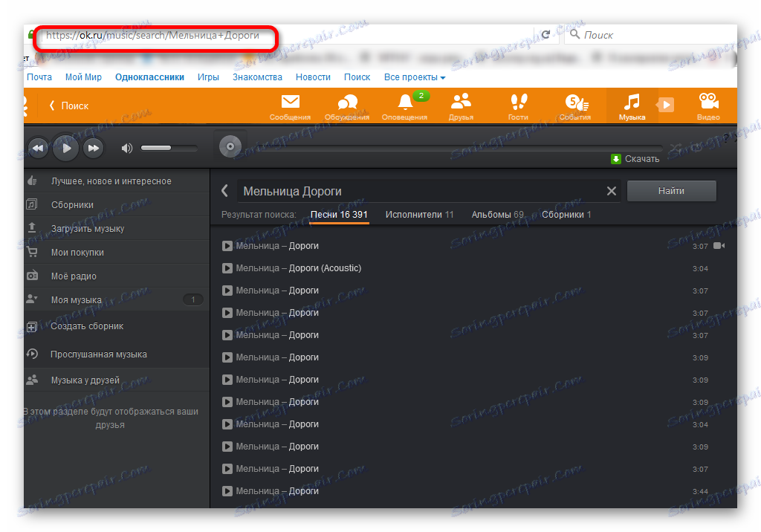Click the Поиск back link in the orange bar
The image size is (761, 532).
(69, 106)
